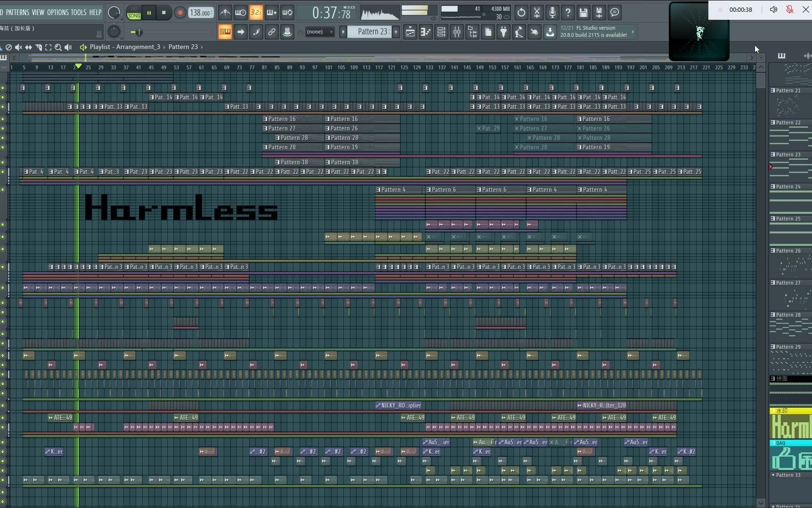Click the download content library icon
Image resolution: width=812 pixels, height=508 pixels.
[550, 32]
